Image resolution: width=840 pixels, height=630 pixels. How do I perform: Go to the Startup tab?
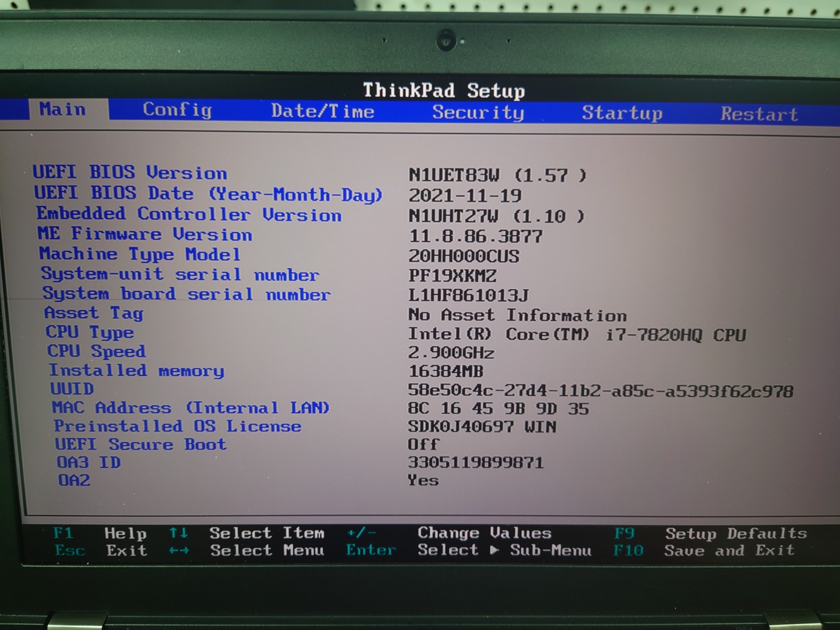tap(622, 113)
